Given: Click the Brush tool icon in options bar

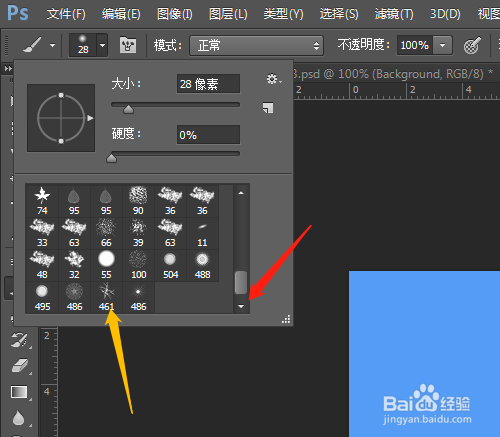Looking at the screenshot, I should (32, 45).
